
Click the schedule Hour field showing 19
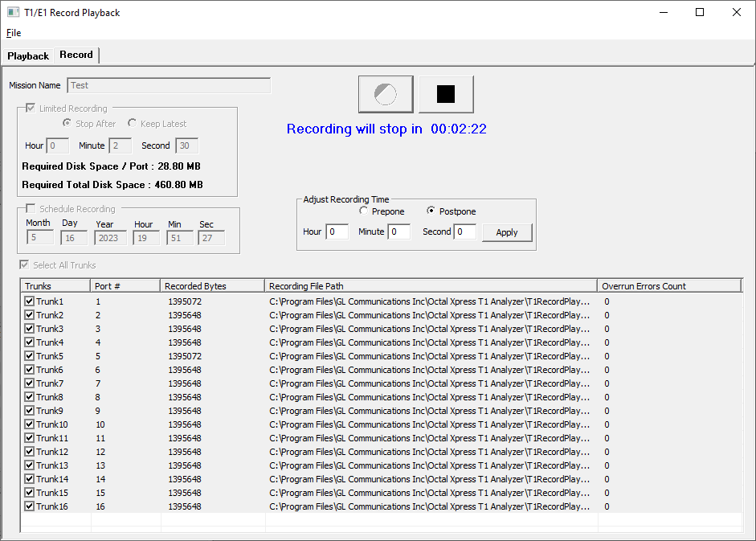point(146,238)
